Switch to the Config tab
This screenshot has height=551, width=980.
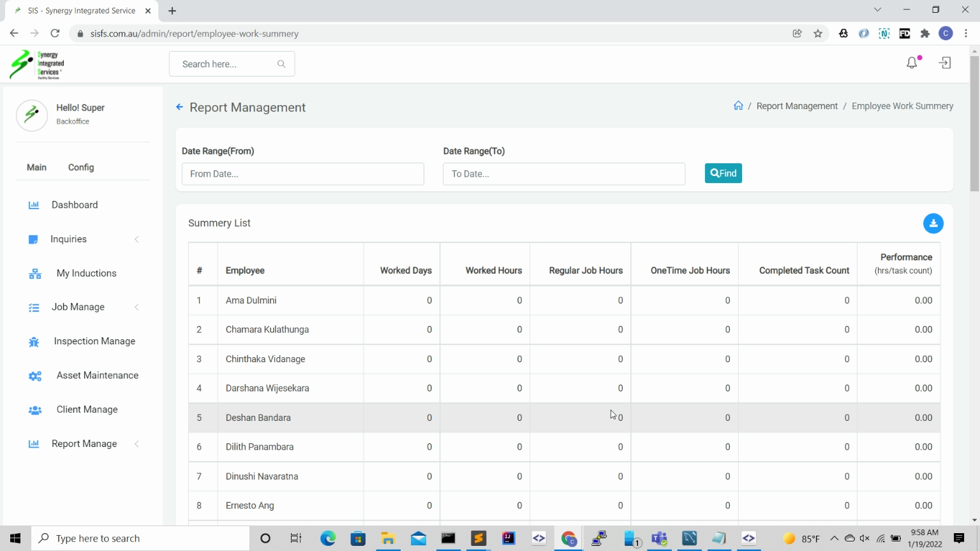tap(81, 167)
